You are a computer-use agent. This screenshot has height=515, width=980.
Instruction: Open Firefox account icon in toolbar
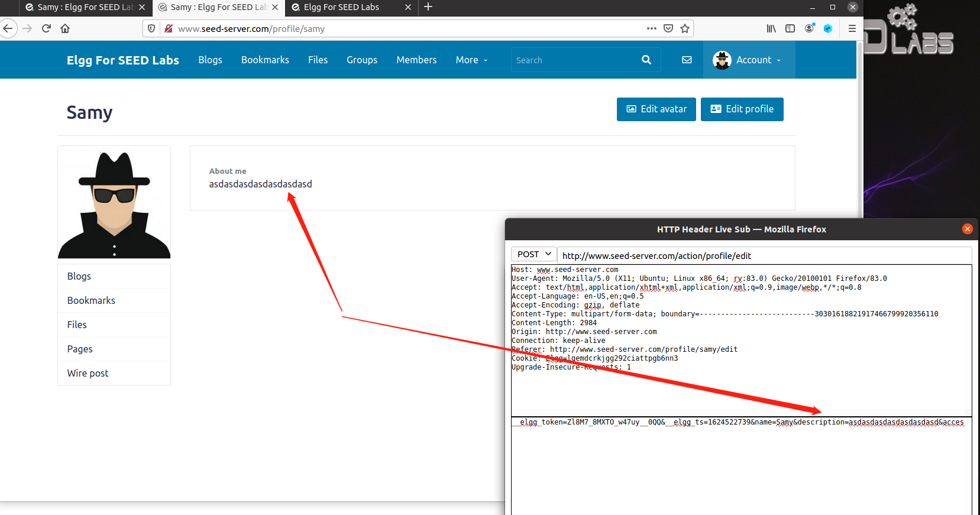809,28
